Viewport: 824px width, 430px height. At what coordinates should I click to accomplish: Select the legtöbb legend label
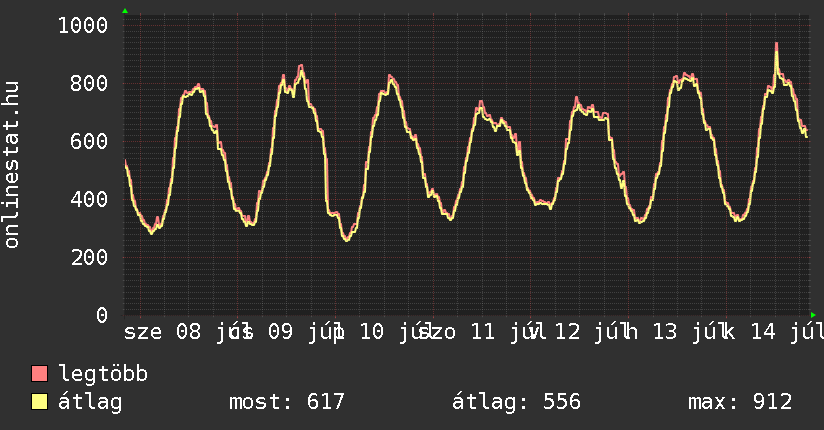coord(103,374)
